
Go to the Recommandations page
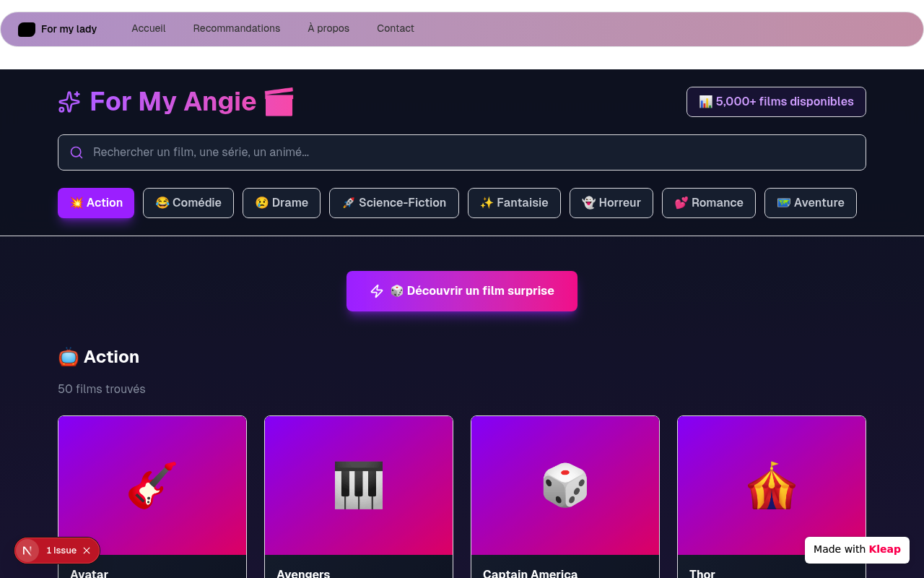pos(237,29)
